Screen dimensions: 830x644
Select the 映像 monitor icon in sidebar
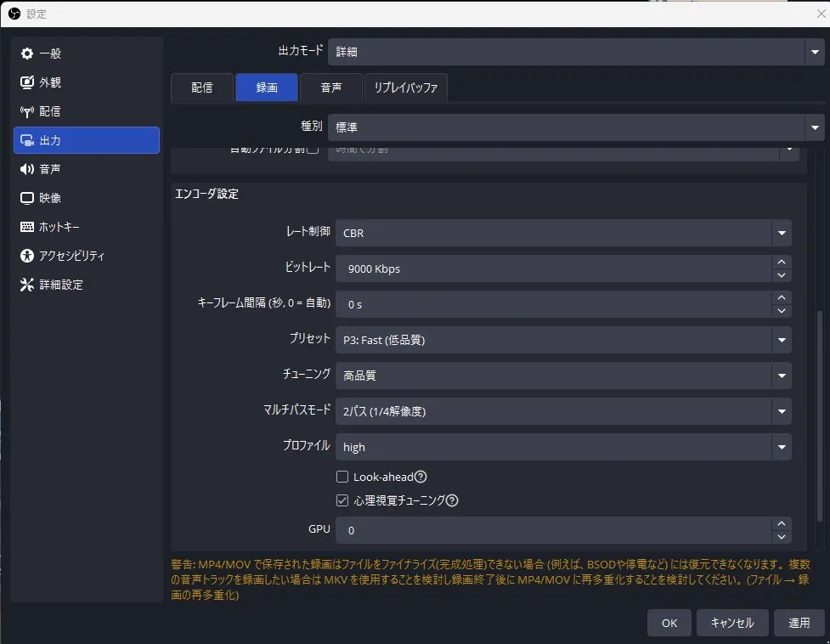(27, 198)
